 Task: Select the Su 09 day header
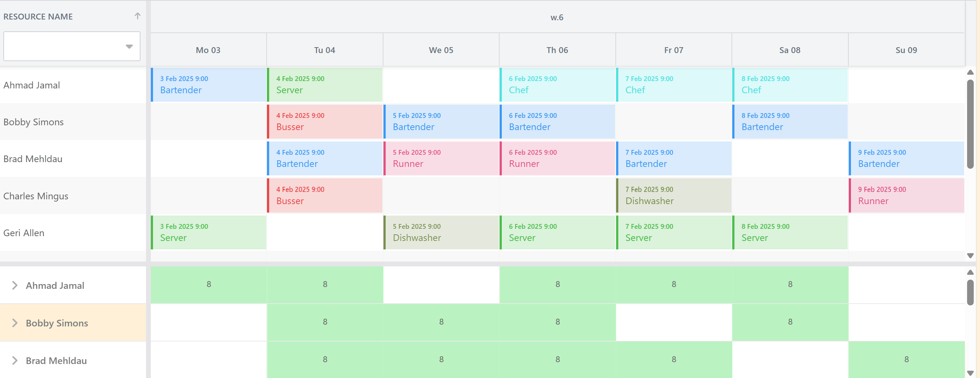coord(906,50)
